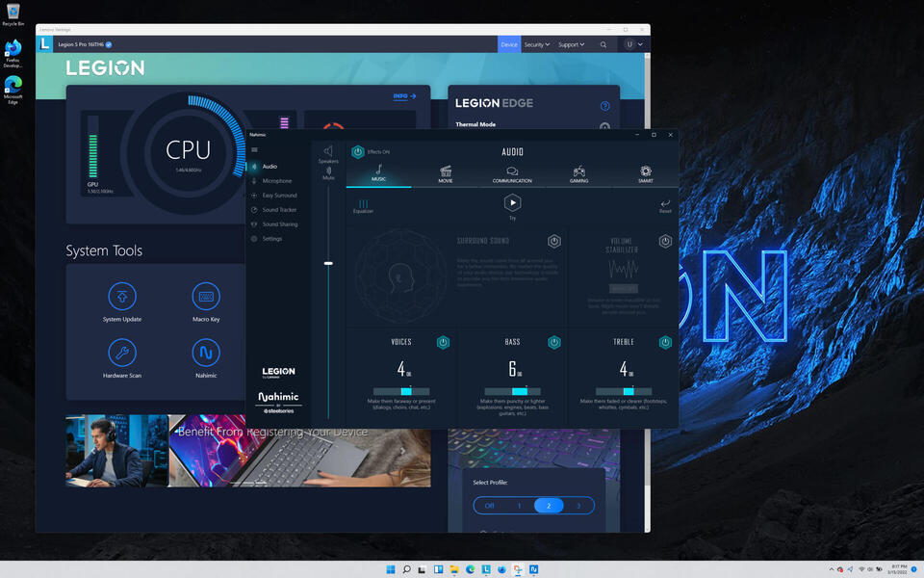
Task: Open Macro Key tool in Lenovo Vantage
Action: pyautogui.click(x=206, y=302)
